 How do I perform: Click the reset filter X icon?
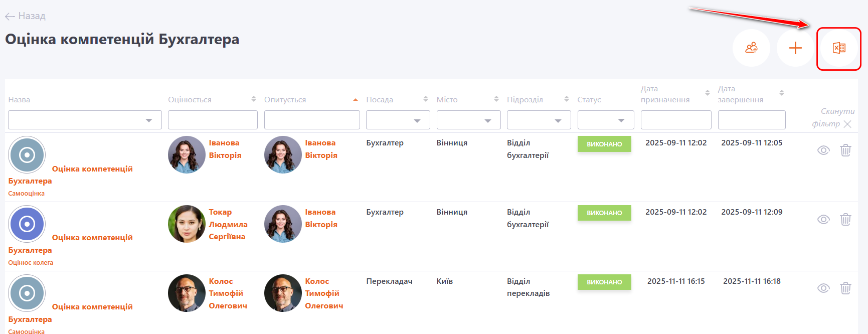pyautogui.click(x=847, y=124)
